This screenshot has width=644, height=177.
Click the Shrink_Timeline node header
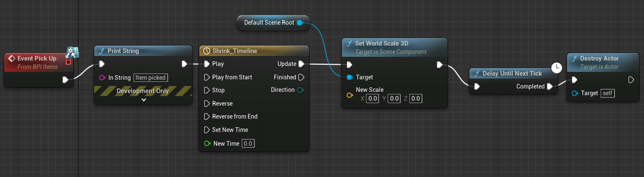tap(254, 51)
